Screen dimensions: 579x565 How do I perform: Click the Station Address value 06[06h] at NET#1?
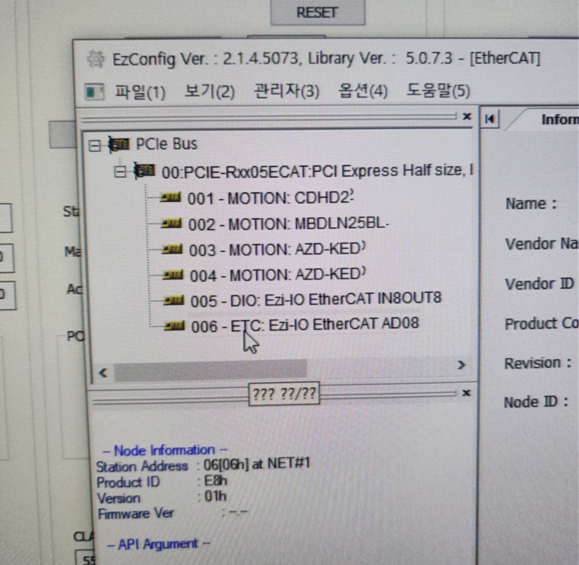click(x=257, y=463)
